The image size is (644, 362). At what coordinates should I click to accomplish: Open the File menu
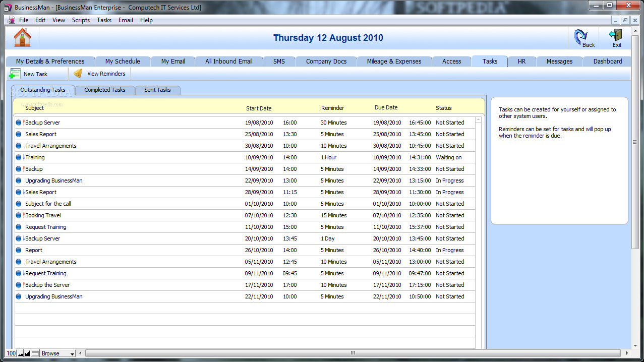tap(24, 20)
